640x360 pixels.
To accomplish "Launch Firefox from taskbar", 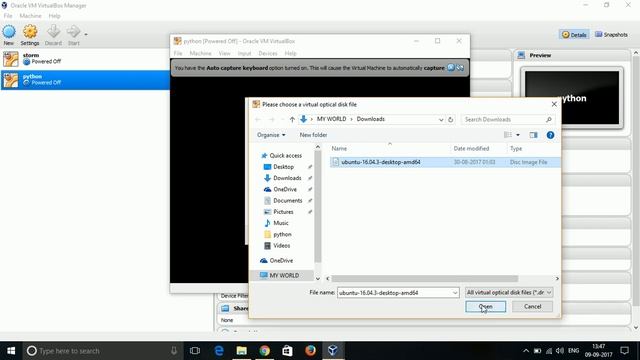I will pos(310,351).
